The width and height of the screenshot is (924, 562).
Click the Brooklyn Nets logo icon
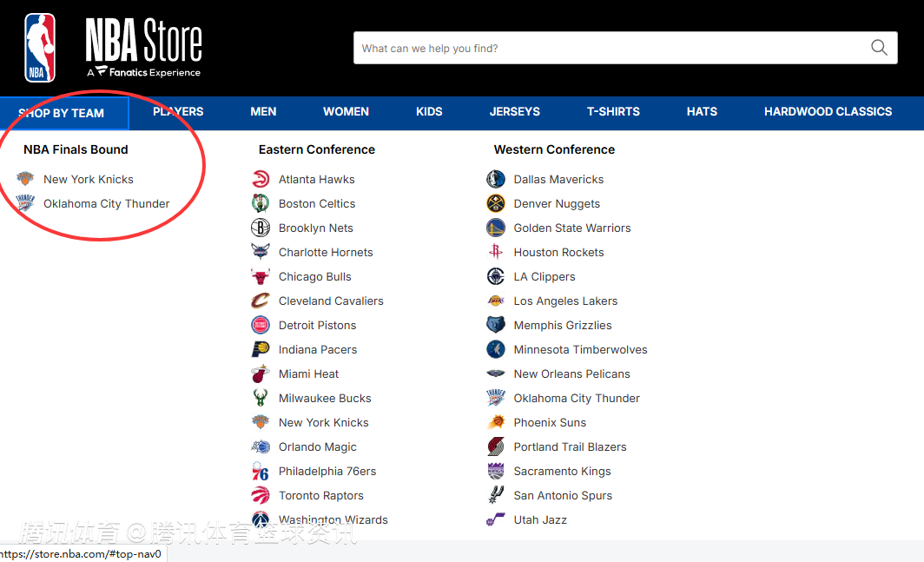[x=261, y=228]
